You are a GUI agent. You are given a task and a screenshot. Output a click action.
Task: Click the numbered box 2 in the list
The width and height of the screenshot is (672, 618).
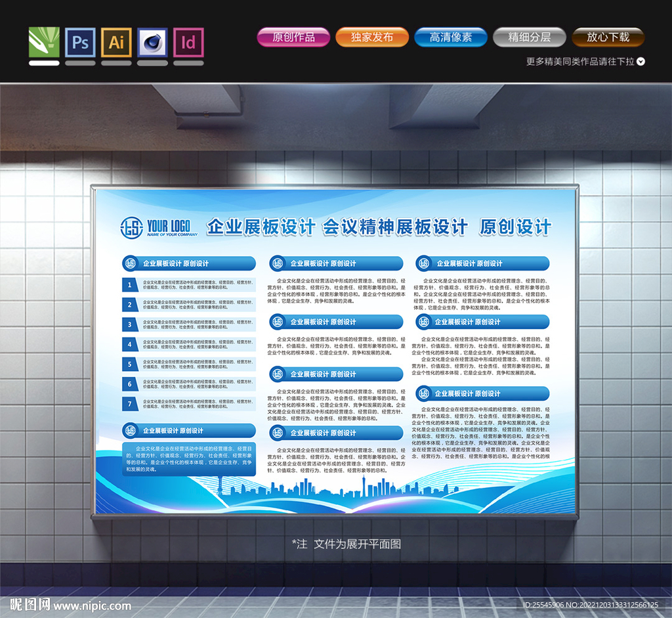(x=130, y=305)
